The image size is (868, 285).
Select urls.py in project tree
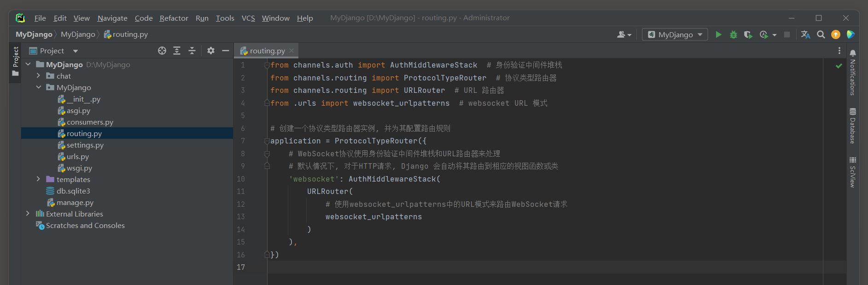(127, 156)
